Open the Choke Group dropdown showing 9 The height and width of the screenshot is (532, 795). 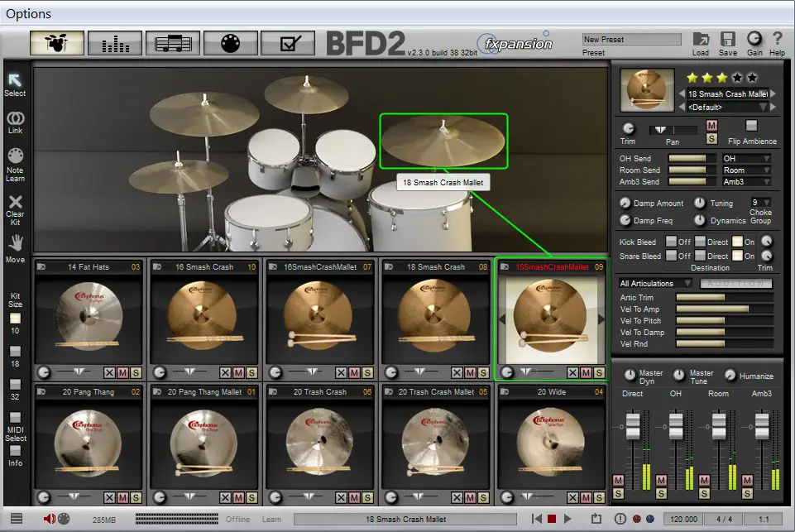pos(760,202)
